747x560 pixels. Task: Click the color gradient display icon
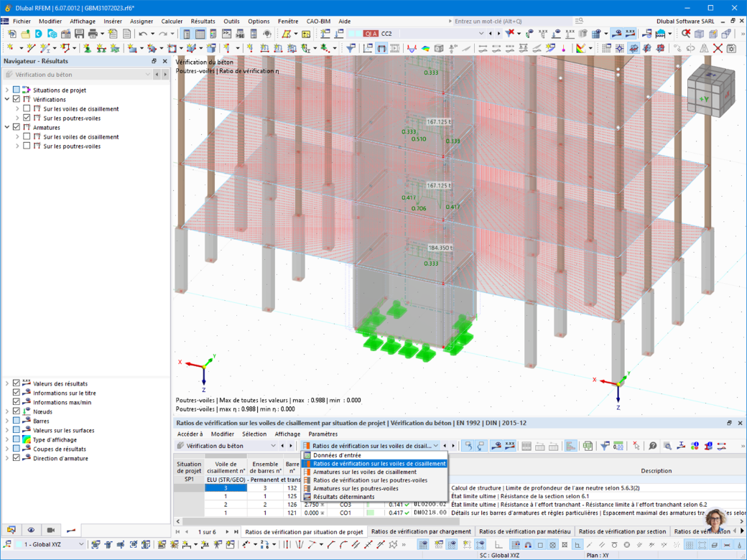pos(580,48)
